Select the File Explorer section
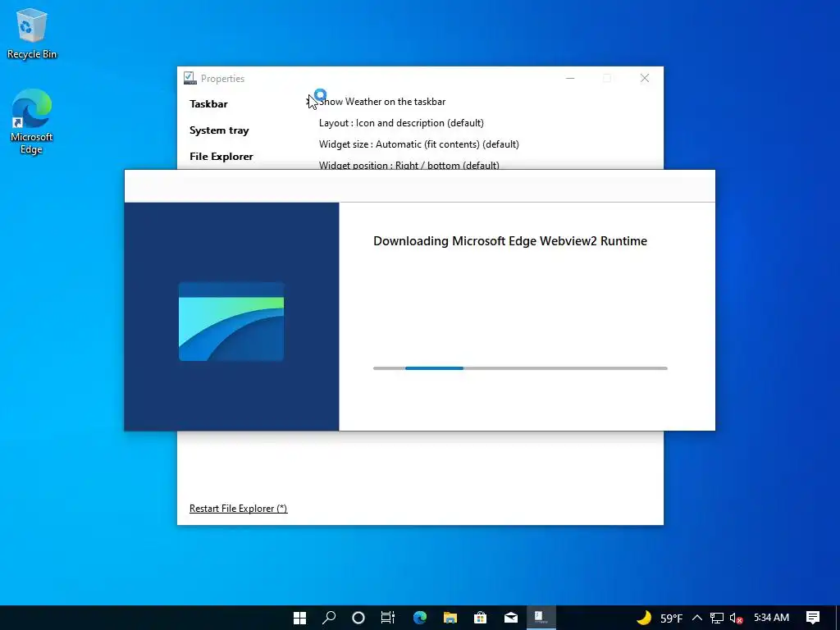The width and height of the screenshot is (840, 630). coord(221,157)
